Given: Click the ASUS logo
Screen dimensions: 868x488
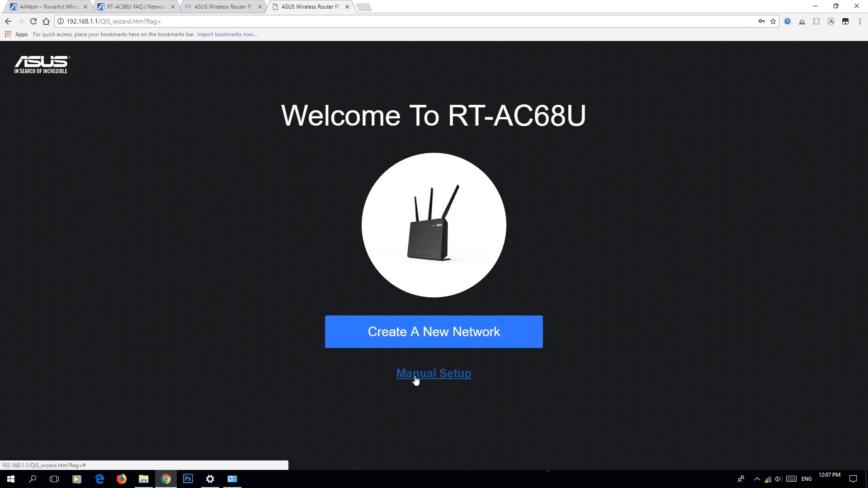Looking at the screenshot, I should [42, 65].
